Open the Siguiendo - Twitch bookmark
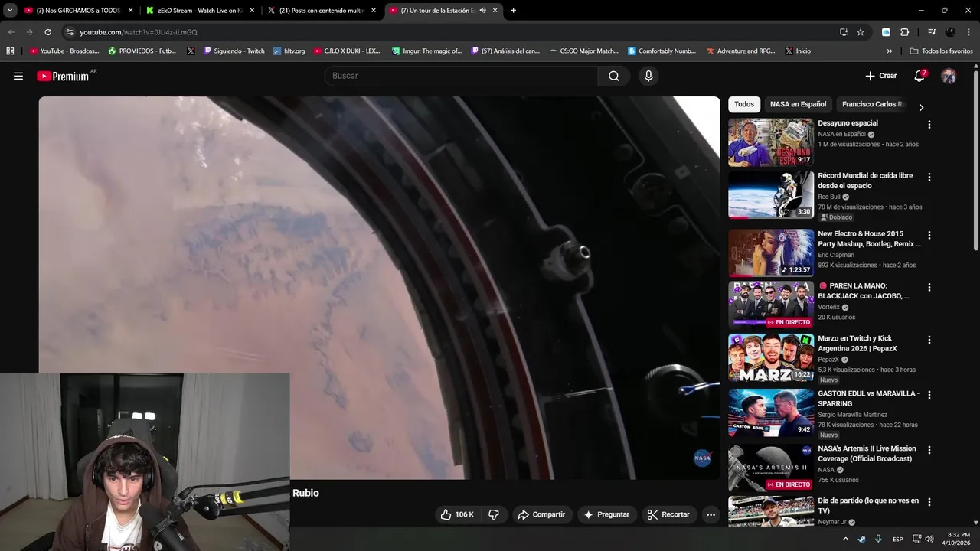This screenshot has width=980, height=551. click(x=234, y=51)
